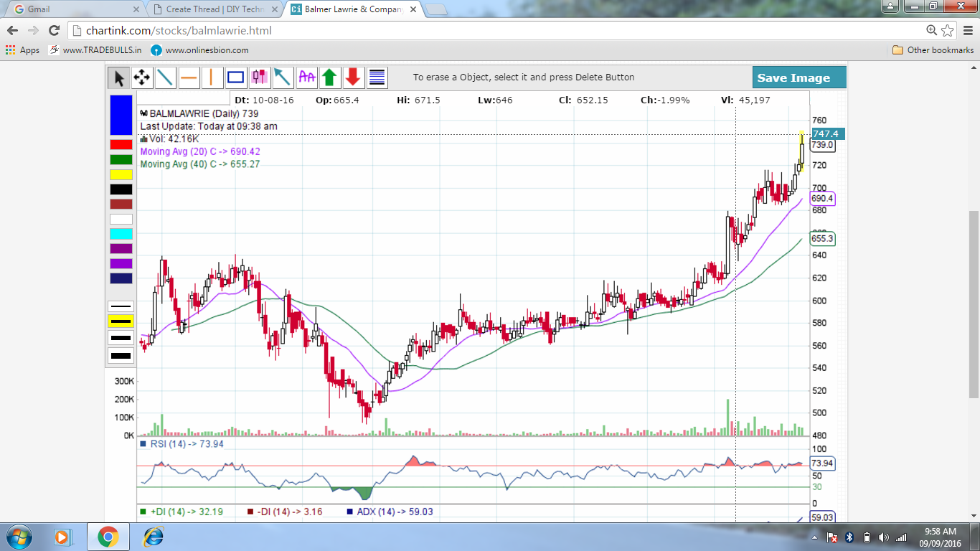980x551 pixels.
Task: Add a green up arrow marker
Action: tap(329, 77)
